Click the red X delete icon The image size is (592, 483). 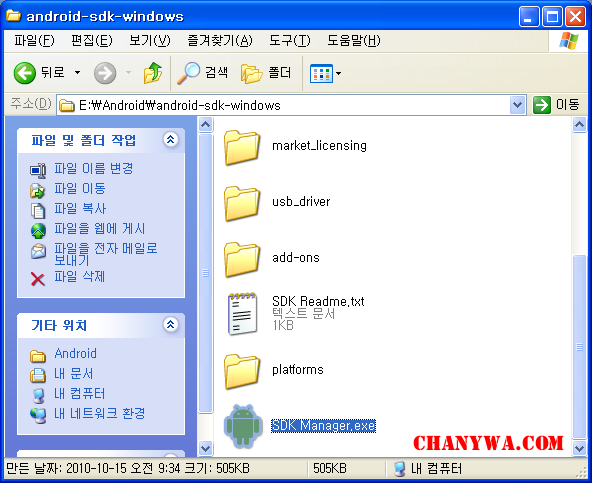(x=38, y=279)
